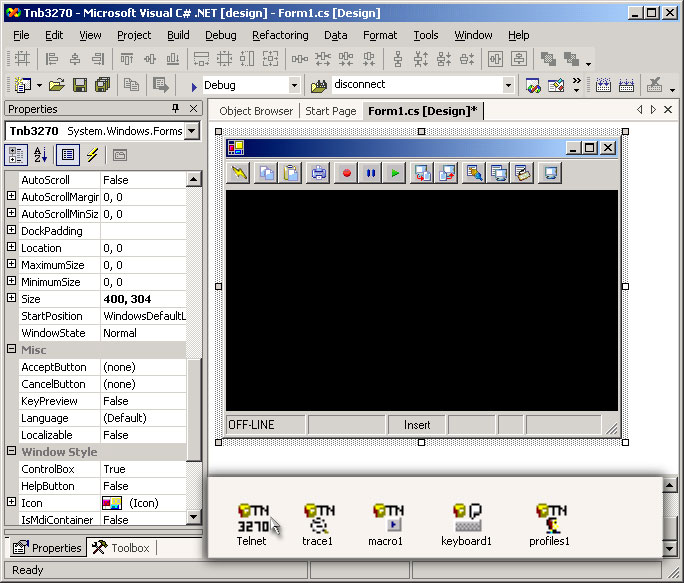Click the StartPosition property row
Viewport: 684px width, 583px height.
point(102,316)
